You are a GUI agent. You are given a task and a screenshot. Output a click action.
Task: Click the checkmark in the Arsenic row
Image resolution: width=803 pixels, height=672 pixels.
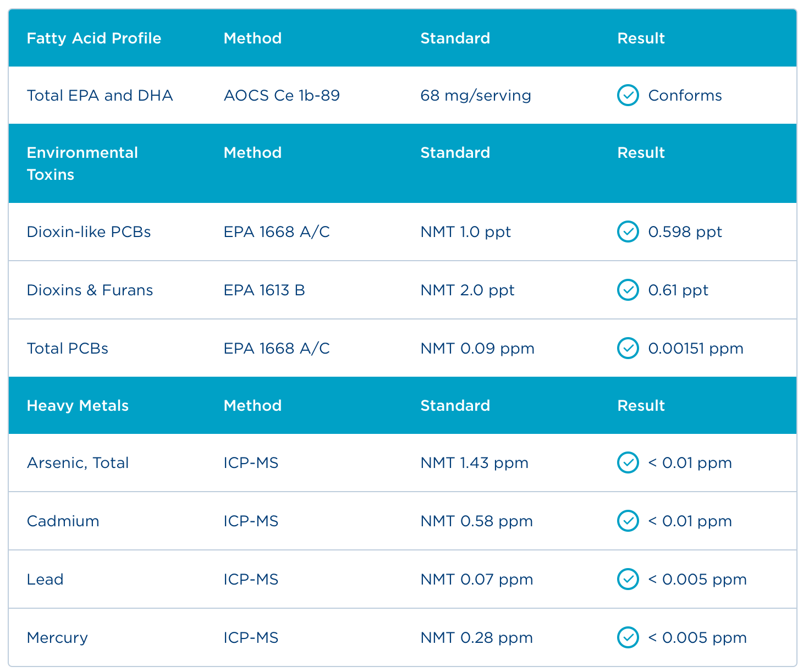628,462
